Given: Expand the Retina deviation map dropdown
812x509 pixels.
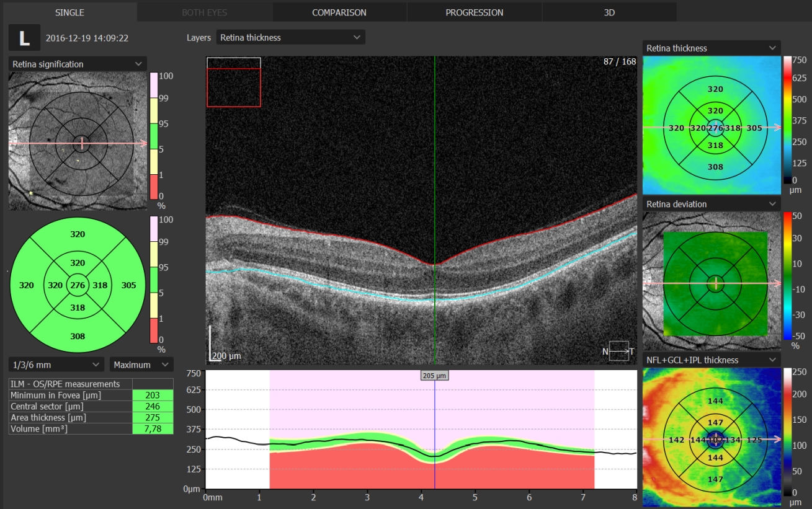Looking at the screenshot, I should point(712,204).
